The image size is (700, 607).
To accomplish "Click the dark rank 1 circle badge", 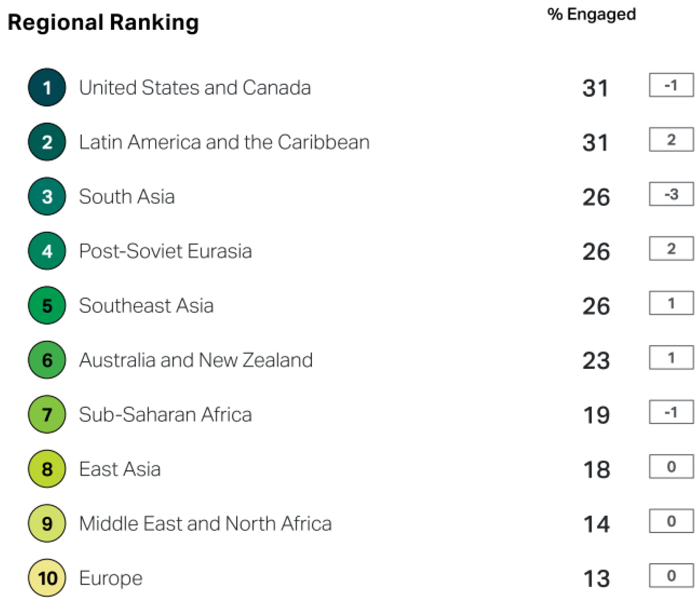I will (47, 88).
